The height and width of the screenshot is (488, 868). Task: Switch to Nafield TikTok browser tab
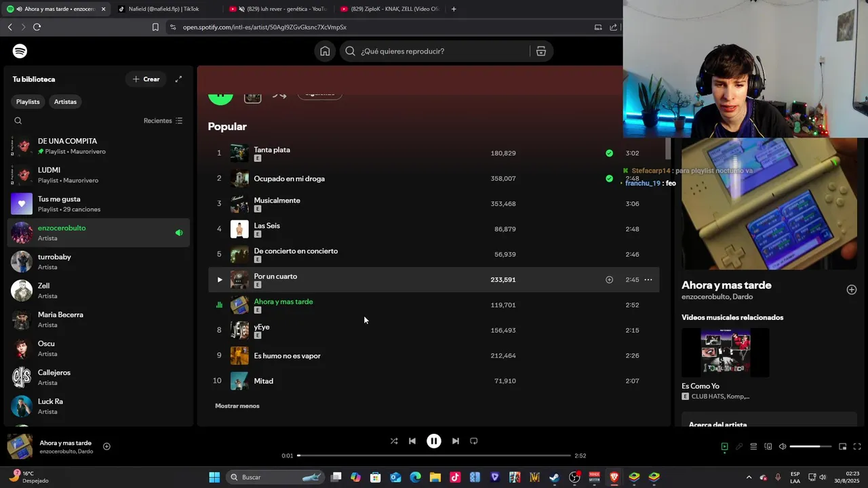click(x=166, y=9)
